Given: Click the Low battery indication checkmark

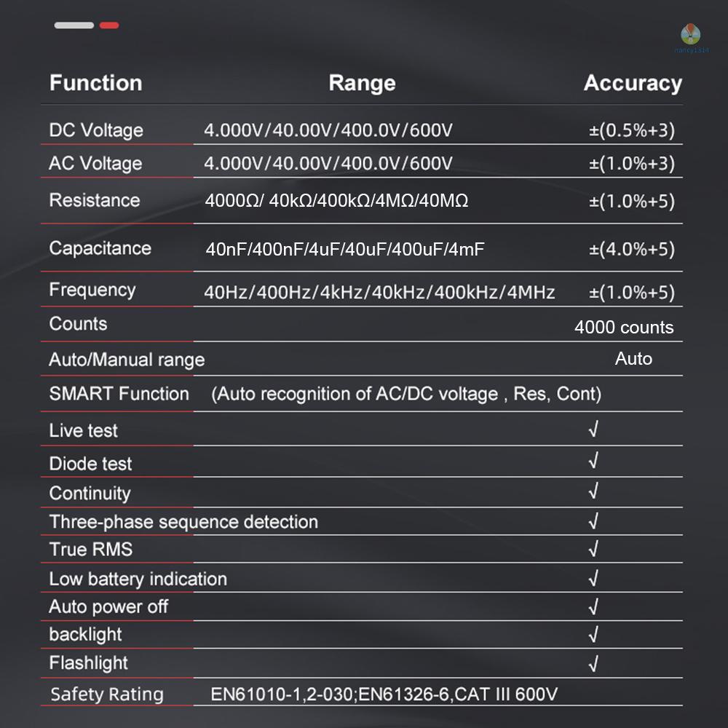Looking at the screenshot, I should (593, 579).
